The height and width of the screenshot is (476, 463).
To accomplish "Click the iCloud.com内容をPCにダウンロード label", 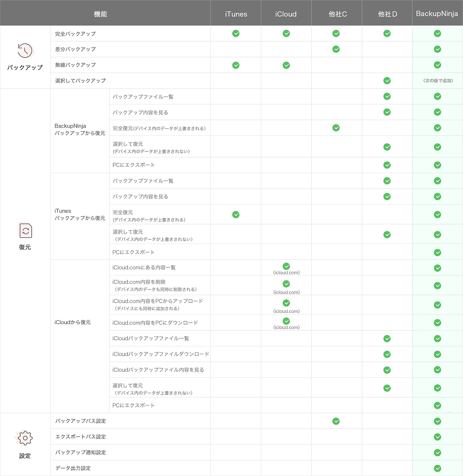I will [155, 323].
